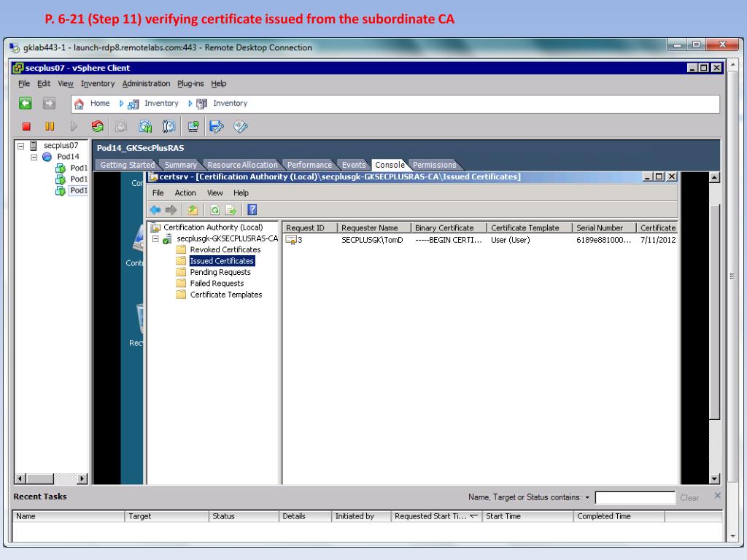Select Certificate Templates folder
747x560 pixels.
pos(226,295)
